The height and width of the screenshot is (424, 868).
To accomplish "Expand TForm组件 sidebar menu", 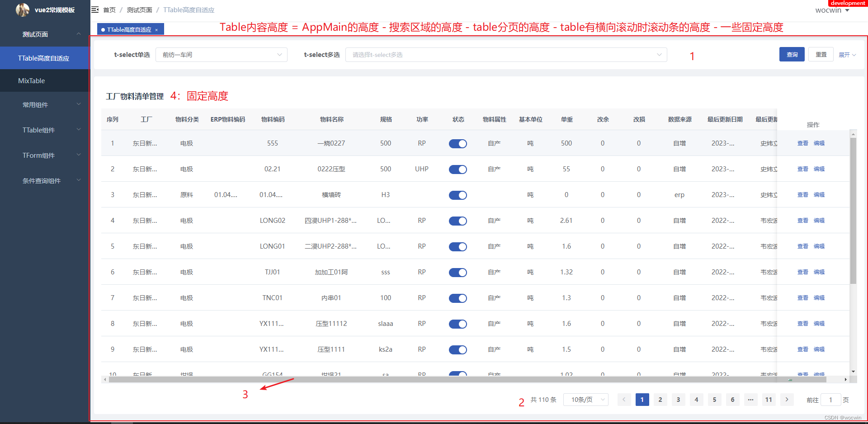I will [45, 155].
